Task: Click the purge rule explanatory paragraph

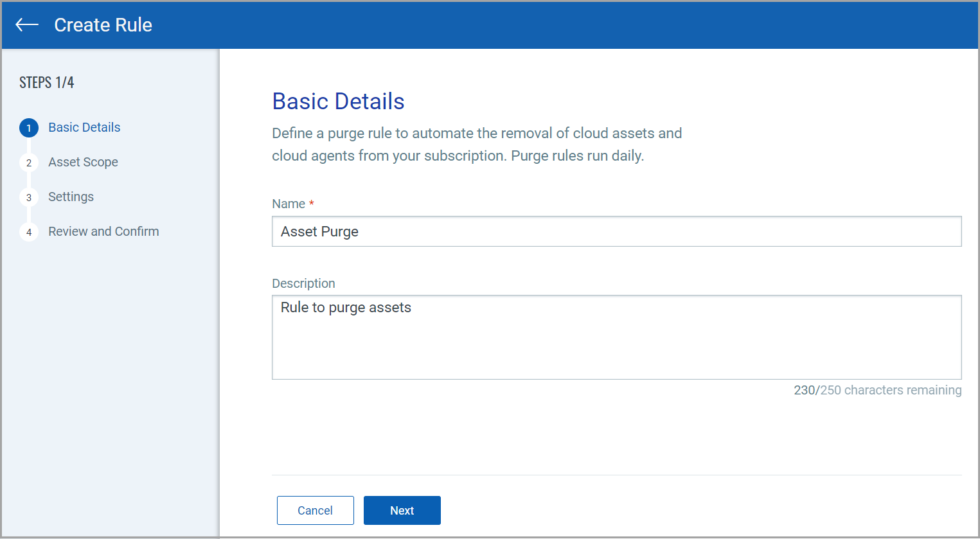Action: pyautogui.click(x=477, y=145)
